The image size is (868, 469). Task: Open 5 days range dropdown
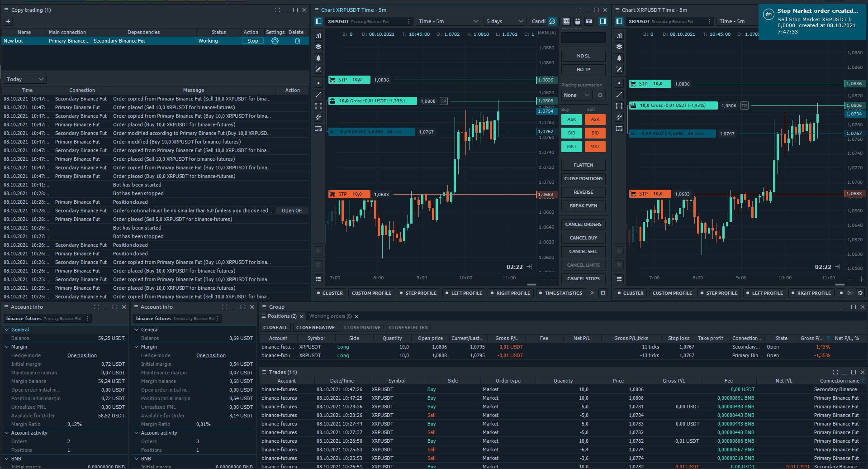tap(505, 21)
